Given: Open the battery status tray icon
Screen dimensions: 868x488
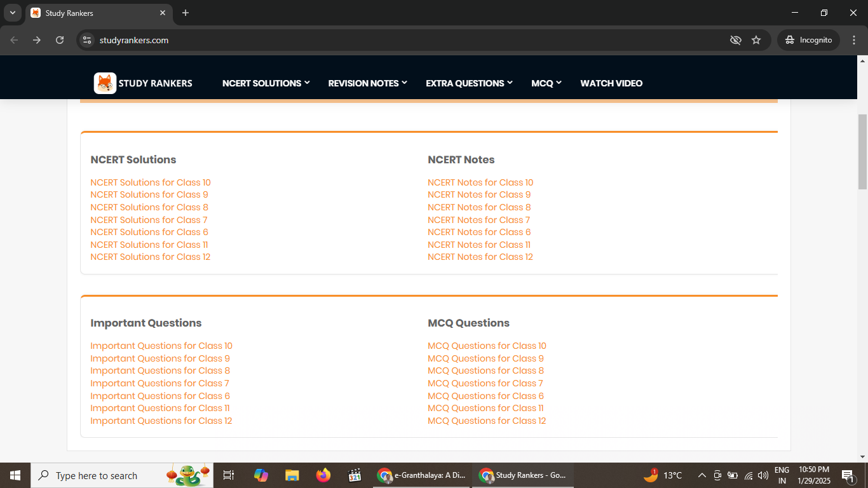Looking at the screenshot, I should tap(733, 475).
